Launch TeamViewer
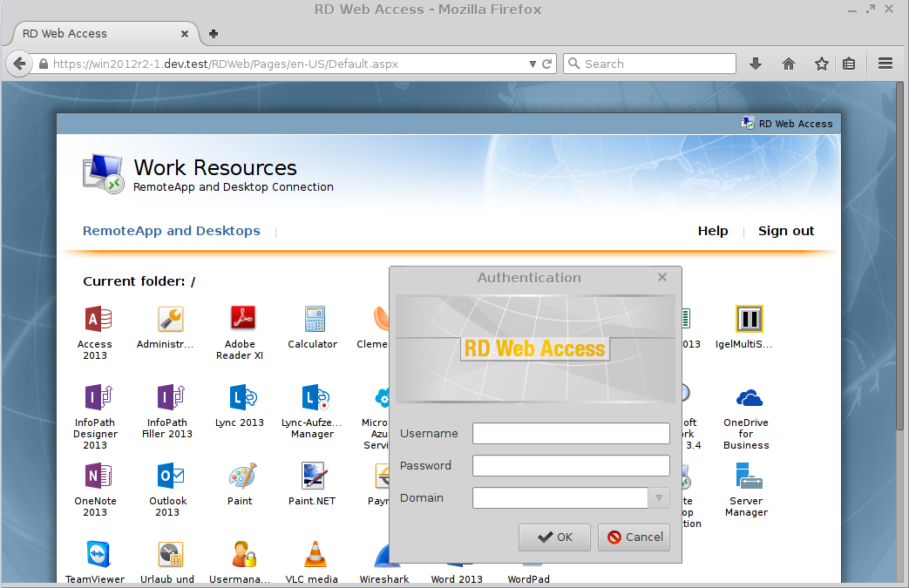Image resolution: width=909 pixels, height=588 pixels. click(96, 552)
